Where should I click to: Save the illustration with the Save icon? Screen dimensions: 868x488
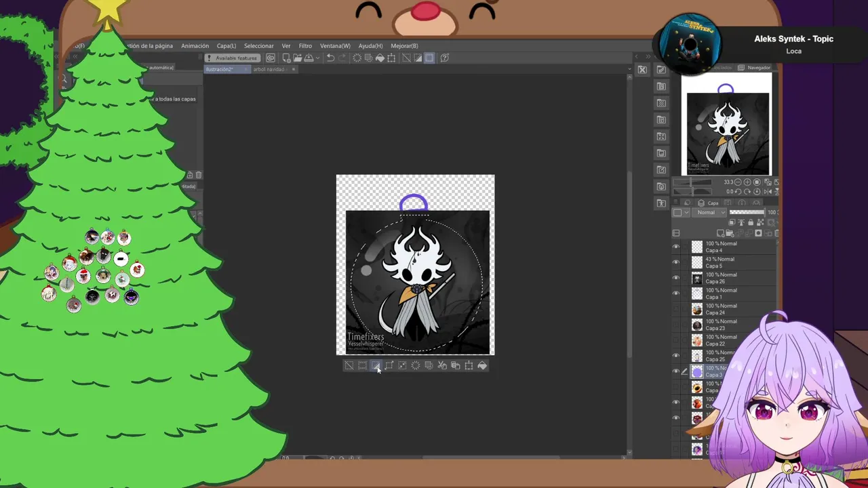tap(309, 58)
